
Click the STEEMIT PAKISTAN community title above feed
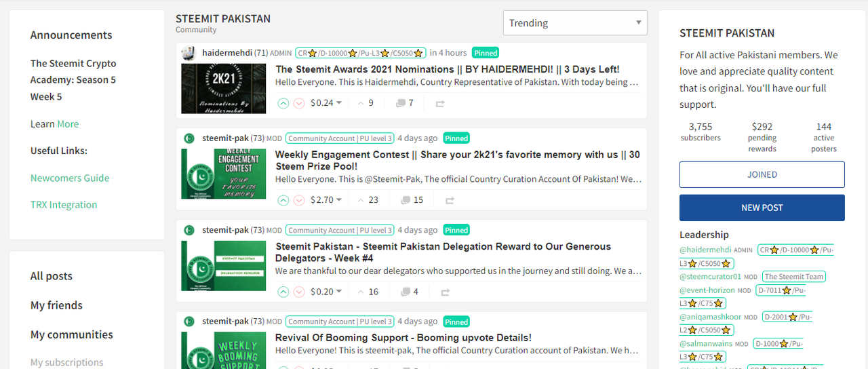223,19
